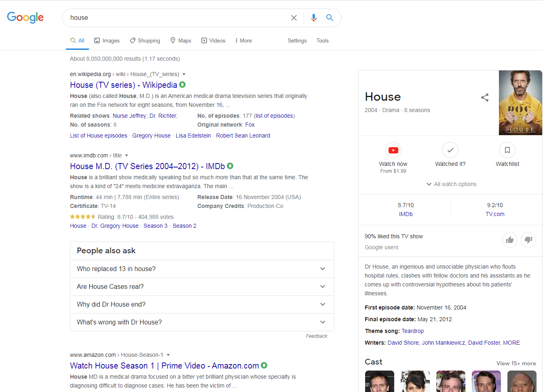Switch to the Images tab
This screenshot has width=543, height=392.
point(107,41)
